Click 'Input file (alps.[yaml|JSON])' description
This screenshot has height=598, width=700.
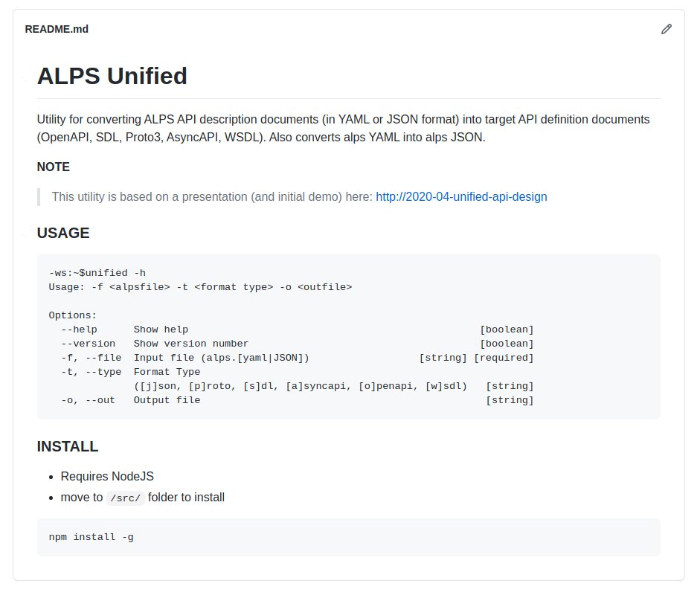point(222,358)
